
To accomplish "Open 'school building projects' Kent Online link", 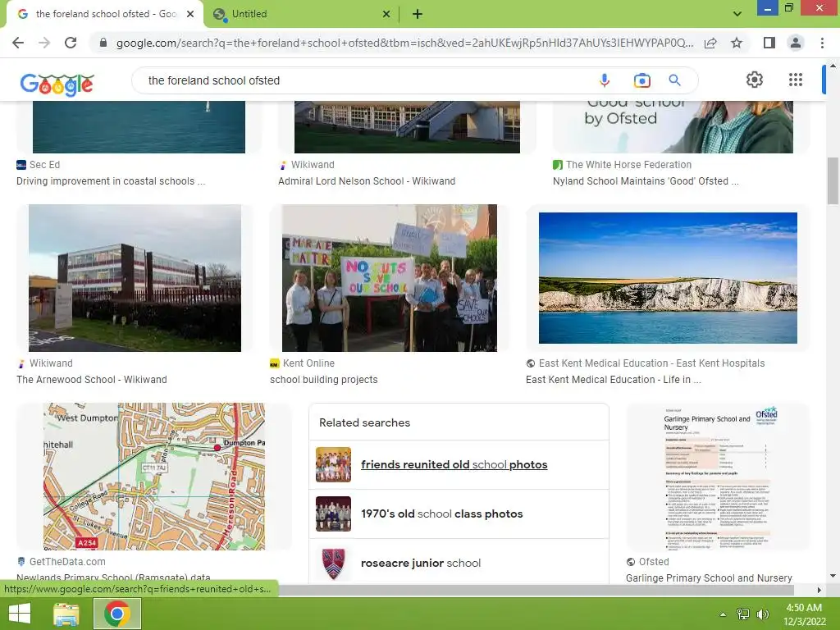I will tap(323, 379).
